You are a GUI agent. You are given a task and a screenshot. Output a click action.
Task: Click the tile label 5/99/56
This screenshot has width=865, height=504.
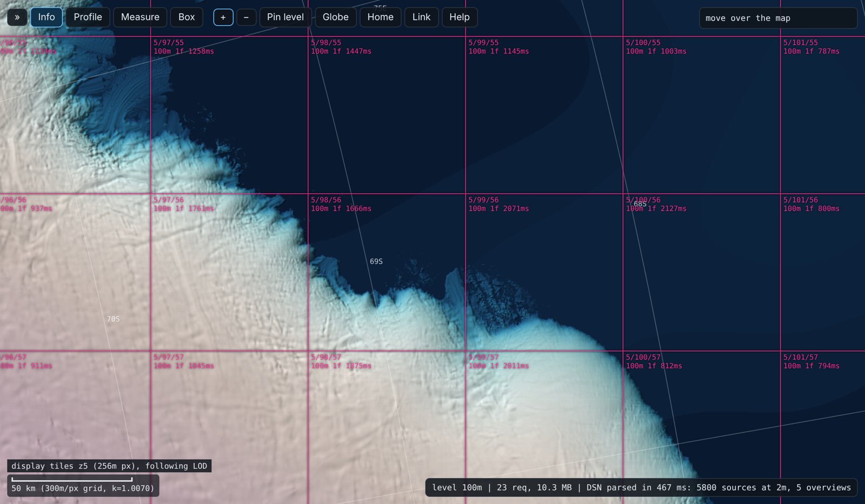click(483, 200)
